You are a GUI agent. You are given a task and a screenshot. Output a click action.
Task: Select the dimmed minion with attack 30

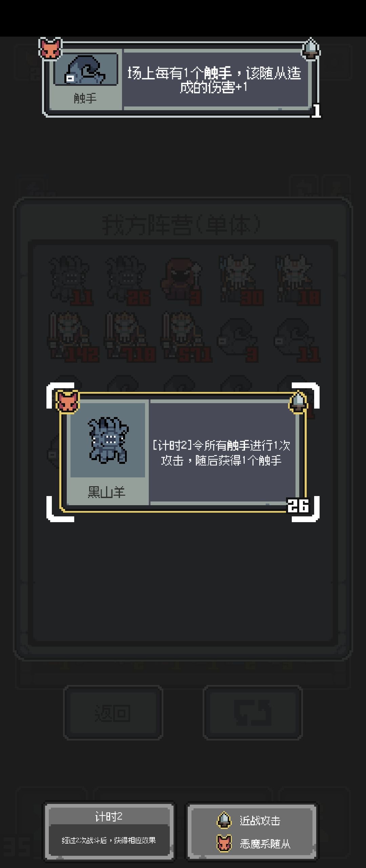[x=240, y=280]
